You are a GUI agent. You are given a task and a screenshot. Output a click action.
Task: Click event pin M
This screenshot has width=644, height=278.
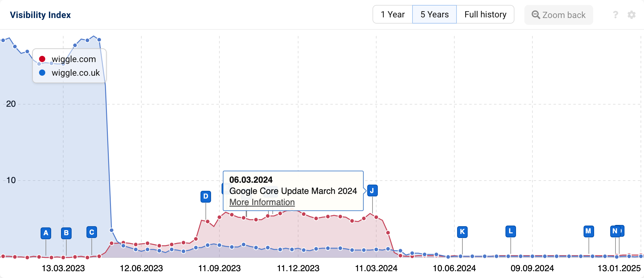(x=589, y=231)
